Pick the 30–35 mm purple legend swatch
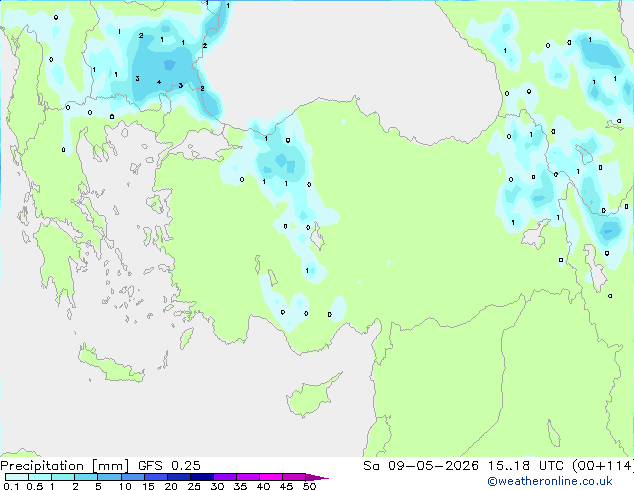 (x=225, y=477)
